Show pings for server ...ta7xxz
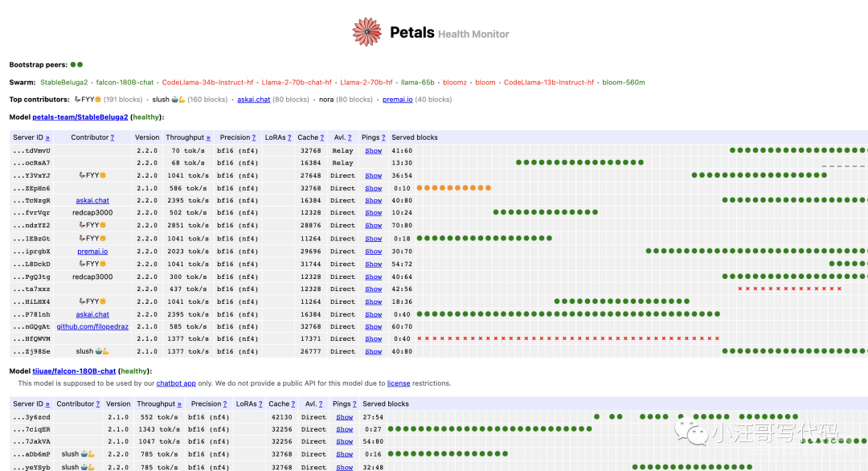This screenshot has width=868, height=471. pos(373,289)
